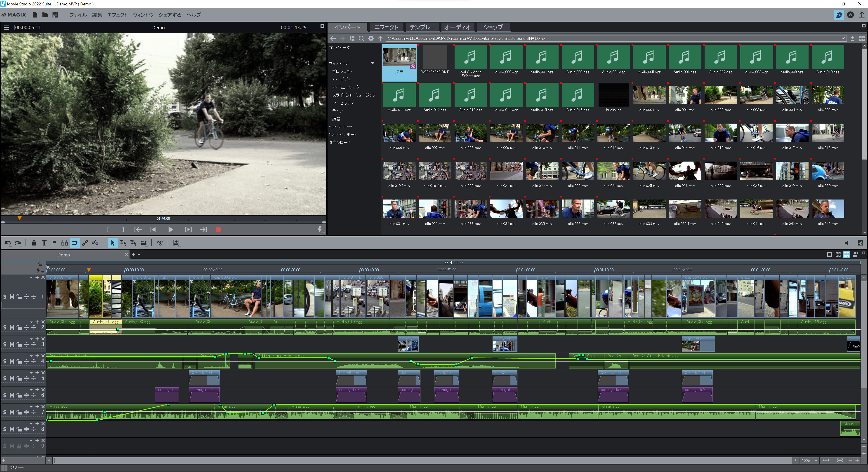Click the import search magnifier icon
Image resolution: width=868 pixels, height=472 pixels.
(361, 38)
